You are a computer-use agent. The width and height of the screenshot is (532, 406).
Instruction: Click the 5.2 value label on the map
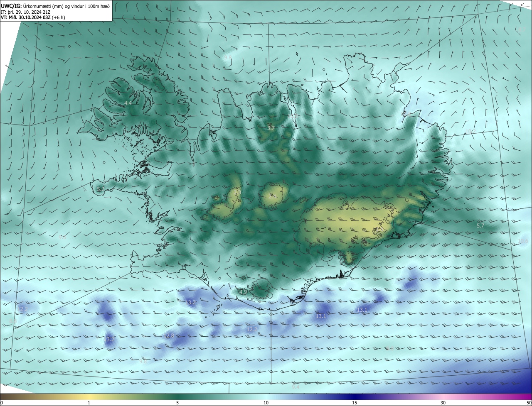point(100,189)
